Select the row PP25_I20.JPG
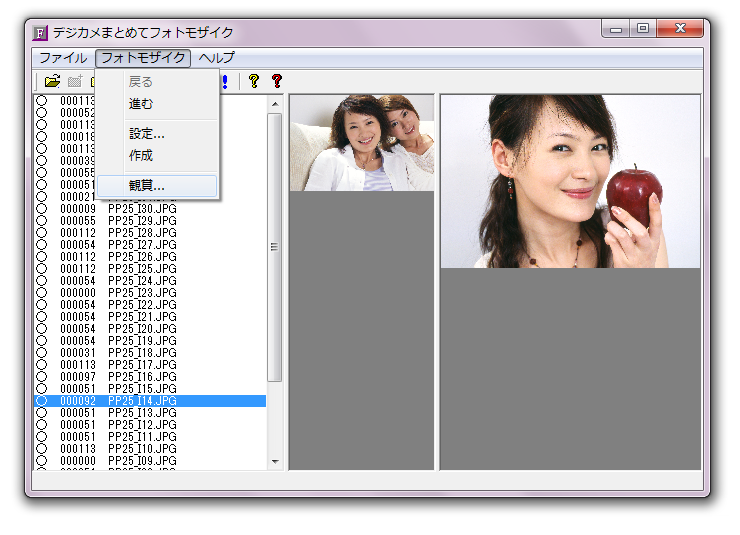This screenshot has width=740, height=535. pyautogui.click(x=150, y=328)
